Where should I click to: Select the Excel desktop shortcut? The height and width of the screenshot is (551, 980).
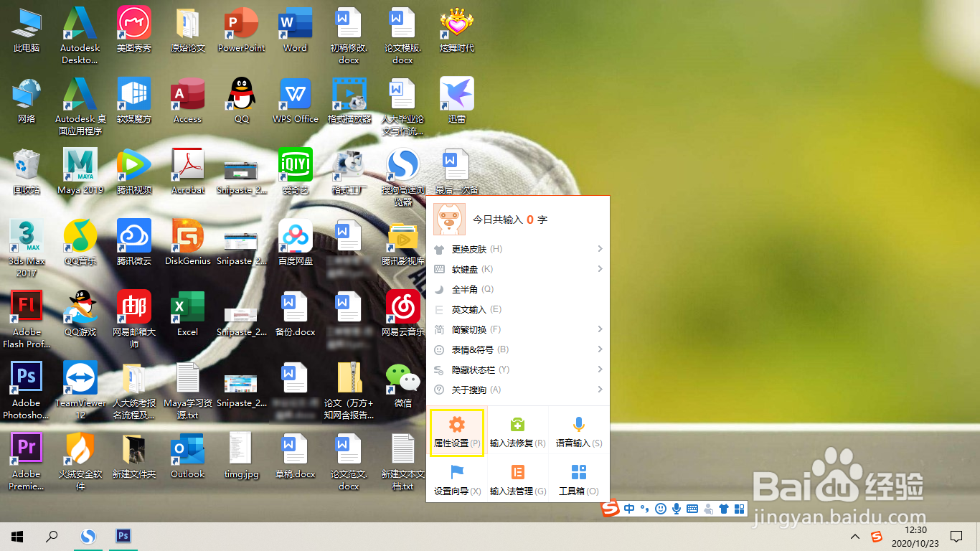point(188,314)
